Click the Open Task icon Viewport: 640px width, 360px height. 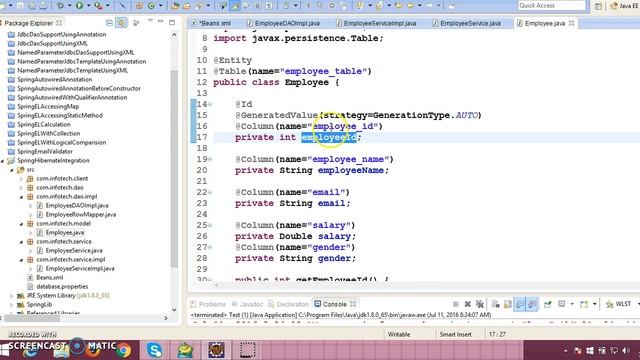(186, 6)
